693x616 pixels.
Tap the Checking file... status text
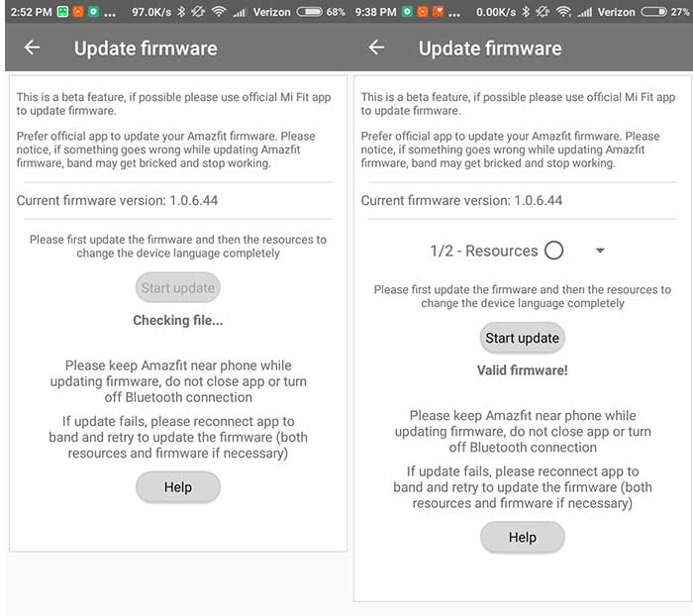[x=177, y=320]
